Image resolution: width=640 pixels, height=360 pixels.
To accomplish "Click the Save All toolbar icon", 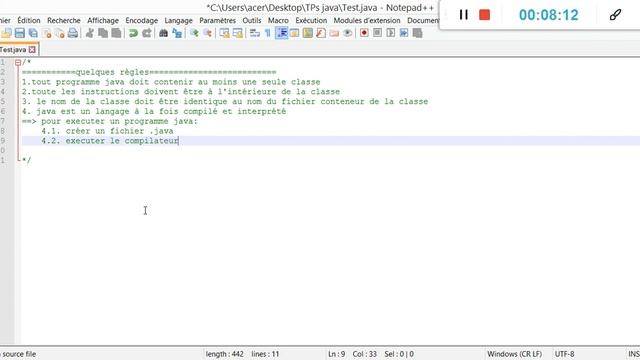I will 33,33.
